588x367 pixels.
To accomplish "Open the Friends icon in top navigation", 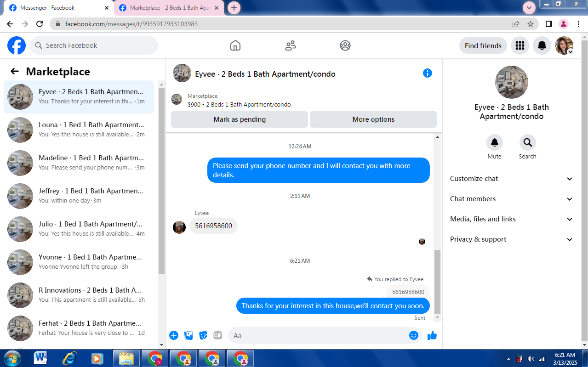I will click(x=291, y=45).
